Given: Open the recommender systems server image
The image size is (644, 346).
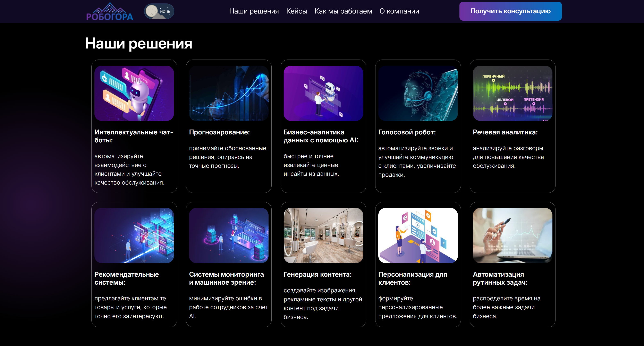Looking at the screenshot, I should [x=134, y=236].
